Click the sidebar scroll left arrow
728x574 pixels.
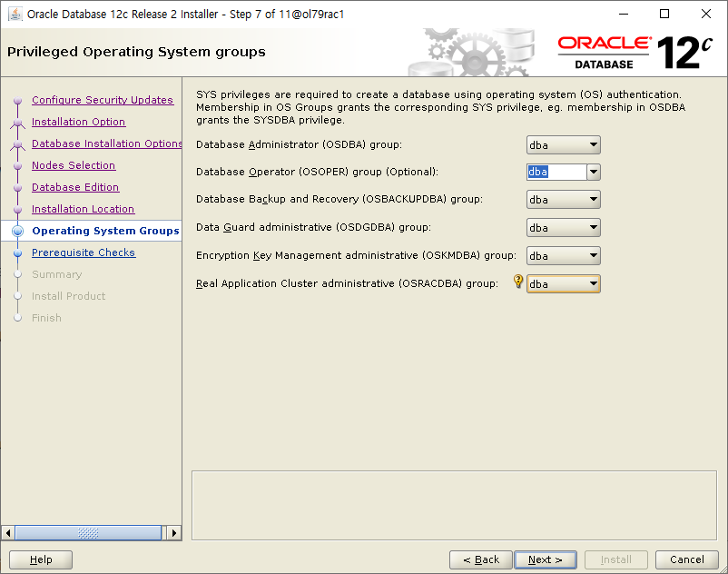[8, 532]
